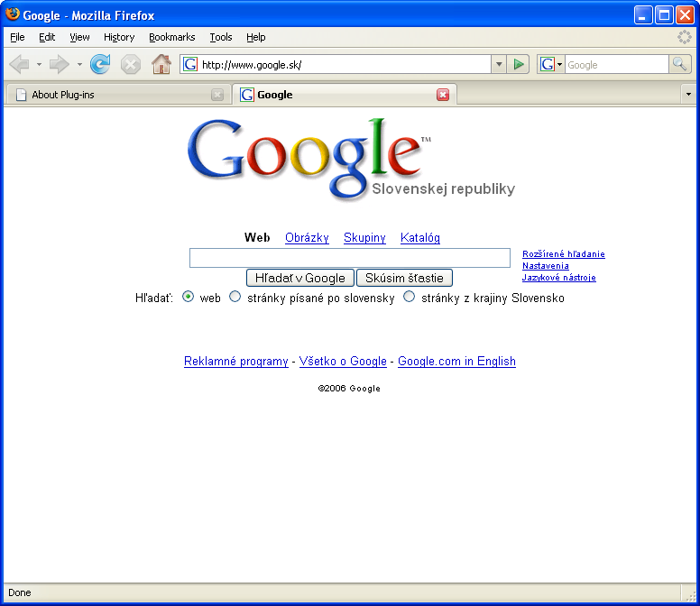
Task: Open the Nastavenia link
Action: click(545, 265)
